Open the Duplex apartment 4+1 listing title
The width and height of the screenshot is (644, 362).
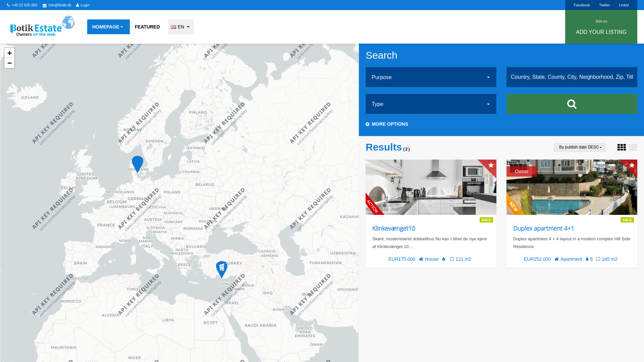click(544, 228)
